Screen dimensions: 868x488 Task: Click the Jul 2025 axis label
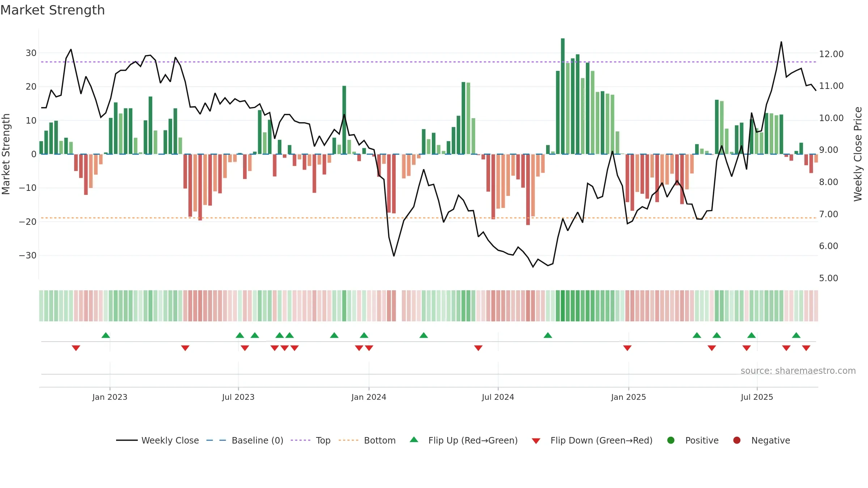[x=757, y=397]
